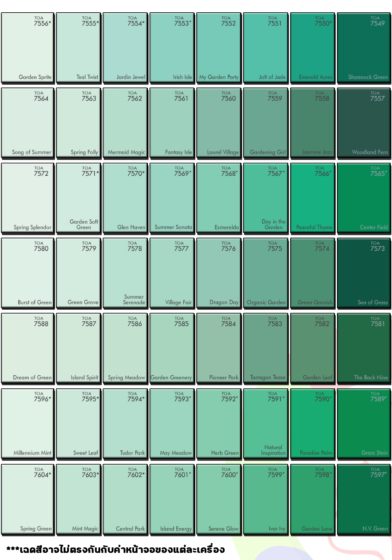
Task: Click the Laurel Village 7560 color
Action: [219, 123]
